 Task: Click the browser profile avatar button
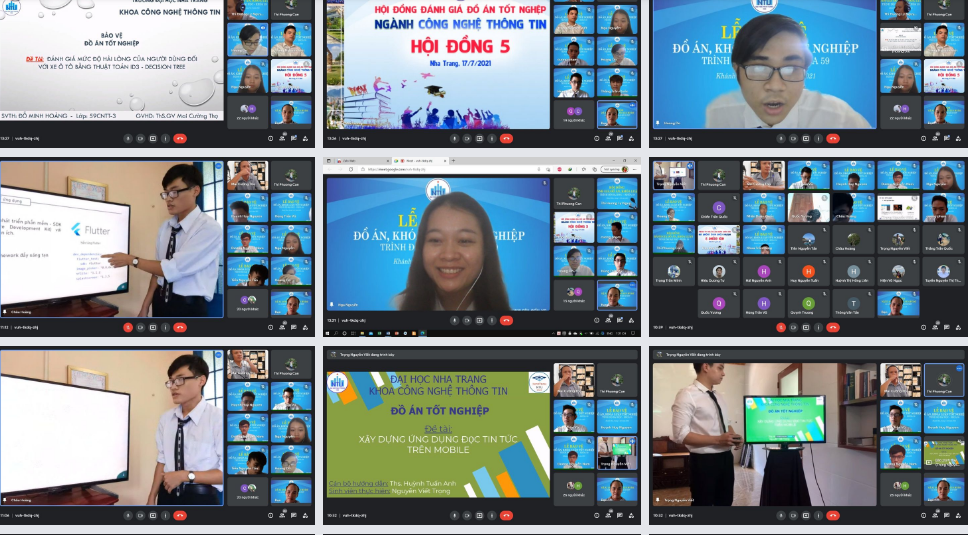(x=623, y=169)
